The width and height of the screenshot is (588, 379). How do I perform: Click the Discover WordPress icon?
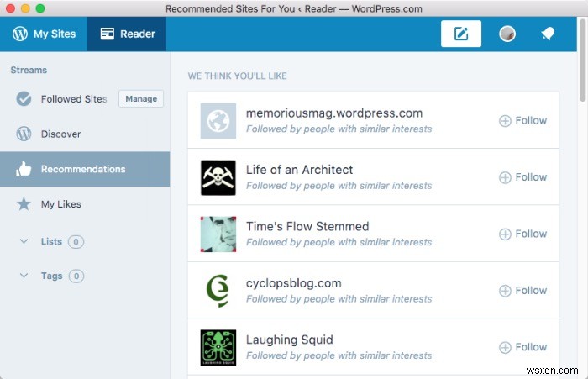click(24, 134)
